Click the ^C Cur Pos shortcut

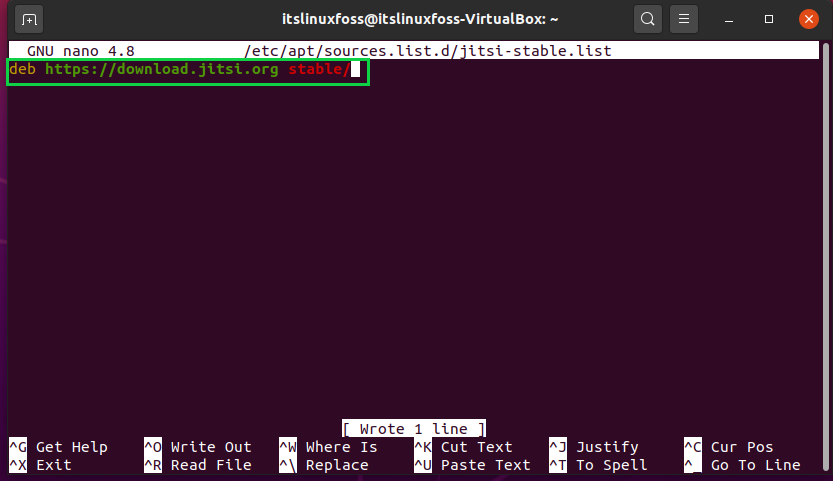[729, 447]
